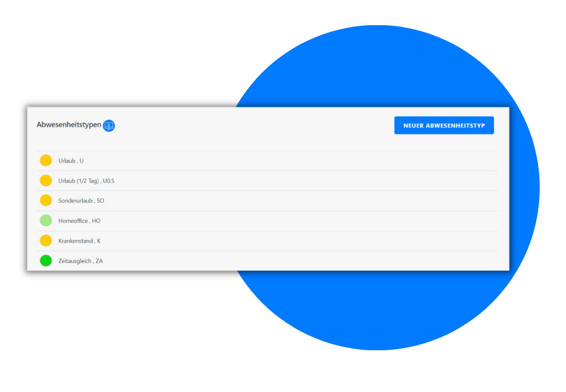This screenshot has height=392, width=566.
Task: Select the Krankenstand color circle
Action: click(x=46, y=240)
